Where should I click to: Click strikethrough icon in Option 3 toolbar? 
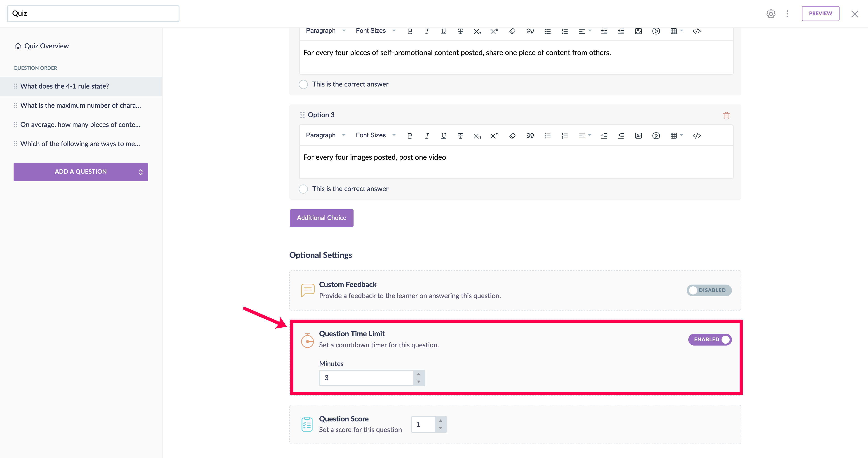(x=460, y=136)
